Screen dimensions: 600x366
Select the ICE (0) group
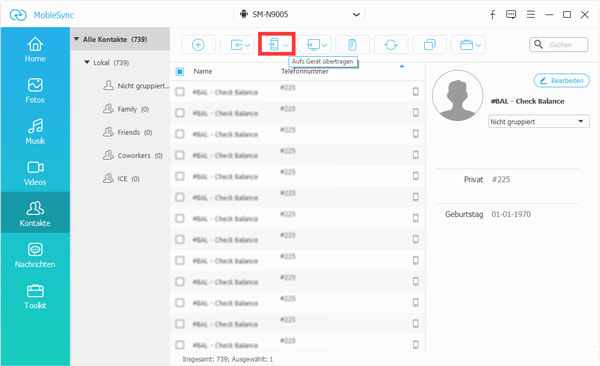point(121,178)
